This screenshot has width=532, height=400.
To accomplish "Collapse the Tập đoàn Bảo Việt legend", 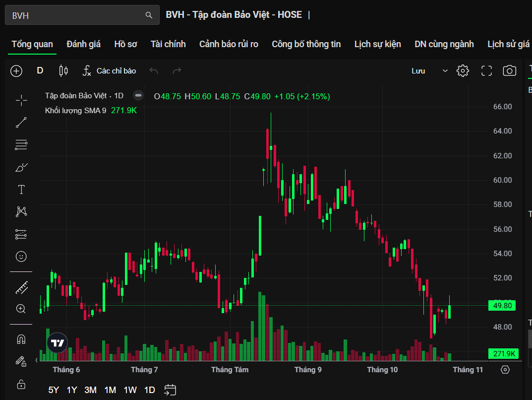I will (x=138, y=95).
